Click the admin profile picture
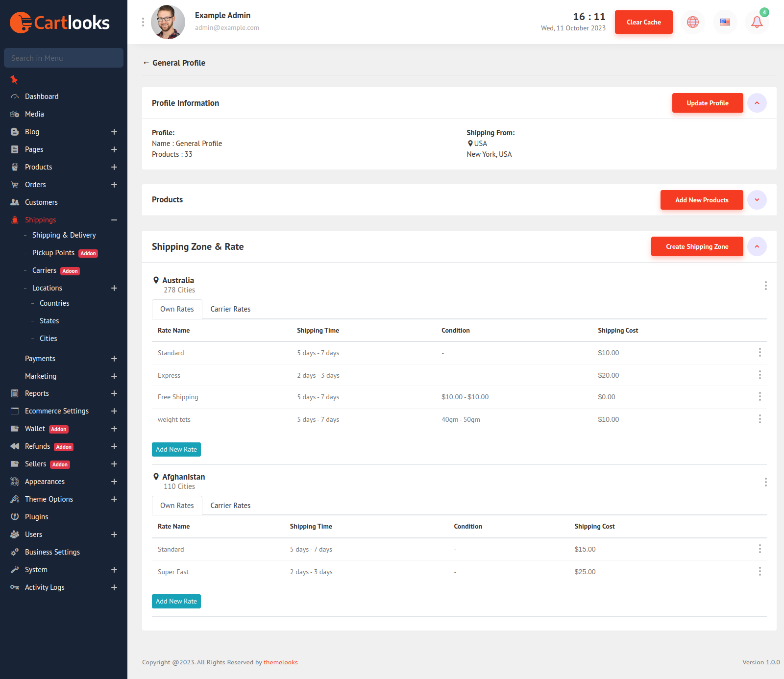The image size is (784, 679). click(x=168, y=22)
